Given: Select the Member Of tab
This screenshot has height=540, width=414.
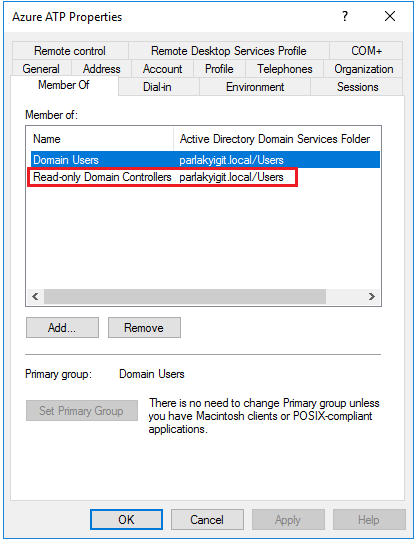Looking at the screenshot, I should point(64,85).
